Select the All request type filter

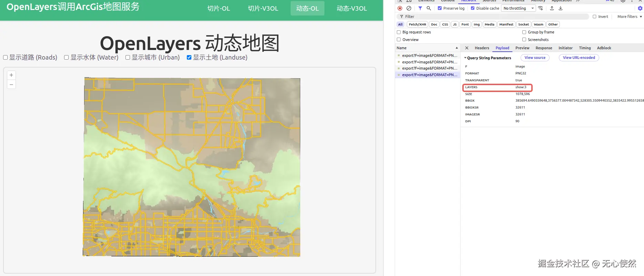(x=400, y=24)
